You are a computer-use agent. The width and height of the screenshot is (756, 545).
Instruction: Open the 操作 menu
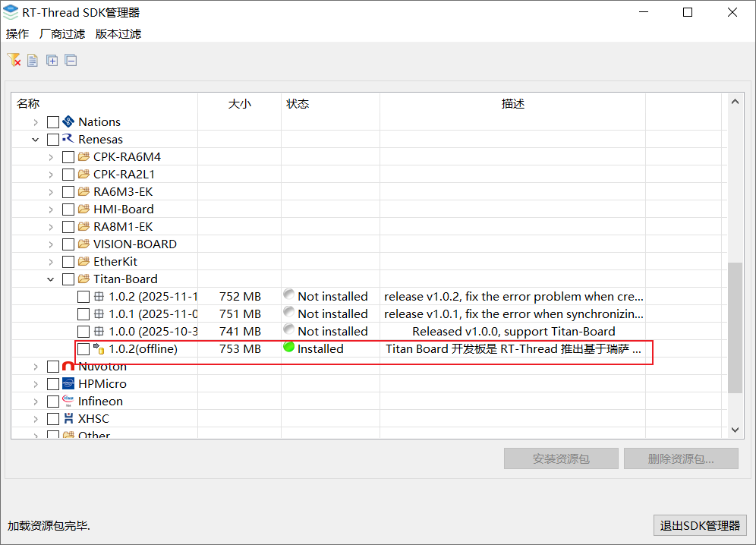click(17, 33)
